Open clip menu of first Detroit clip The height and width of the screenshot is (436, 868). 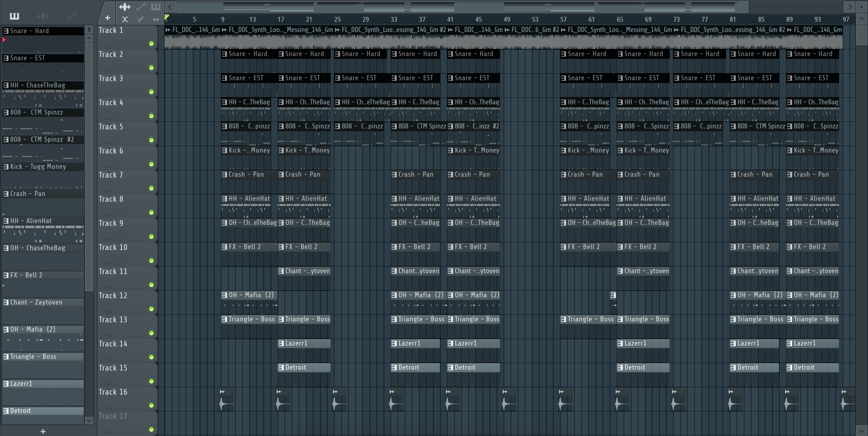click(281, 368)
